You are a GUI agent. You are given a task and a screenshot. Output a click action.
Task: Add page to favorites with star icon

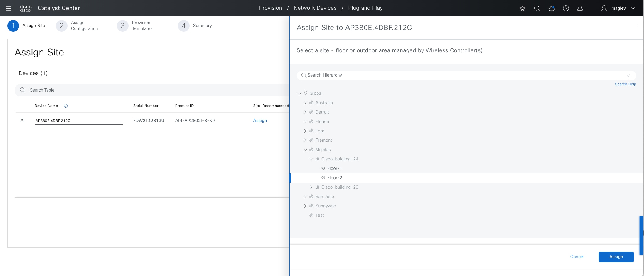click(x=522, y=8)
